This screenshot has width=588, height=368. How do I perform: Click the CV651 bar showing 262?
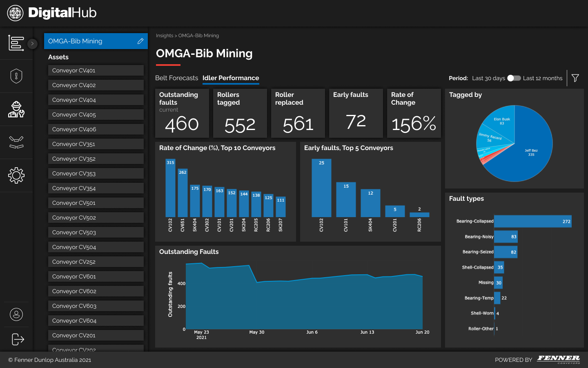coord(183,193)
